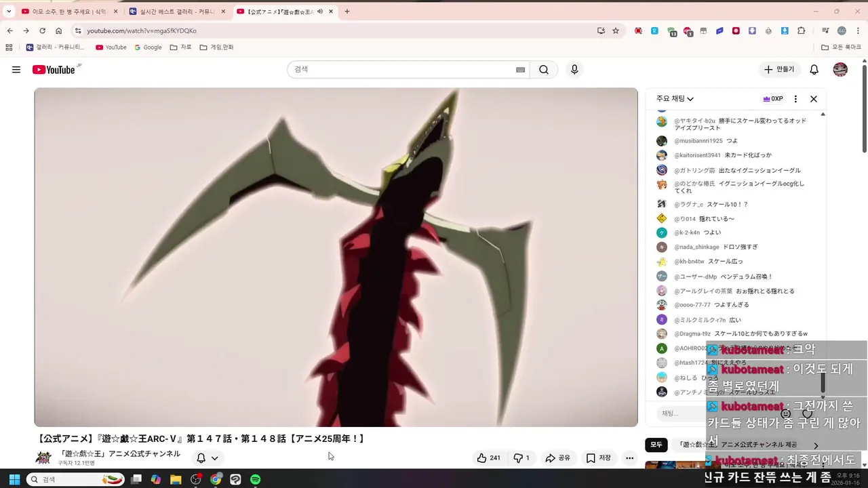This screenshot has width=868, height=488.
Task: Click the 공유 share button
Action: (x=558, y=458)
